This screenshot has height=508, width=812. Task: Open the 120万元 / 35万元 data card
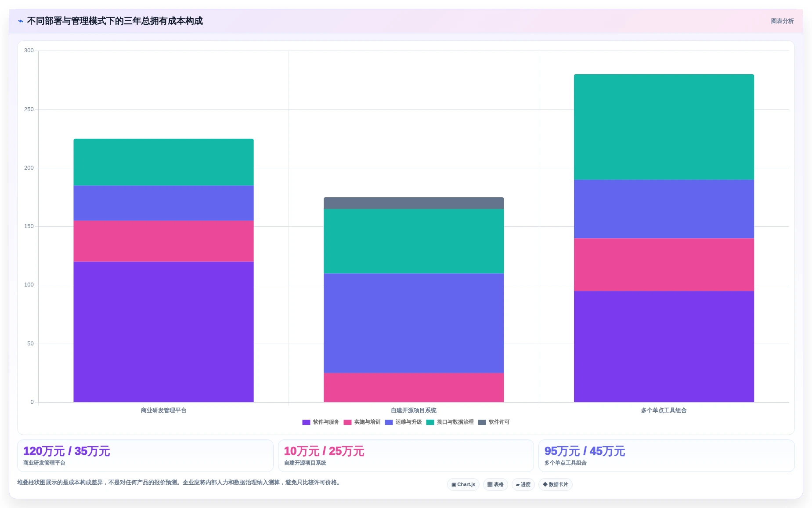[145, 456]
